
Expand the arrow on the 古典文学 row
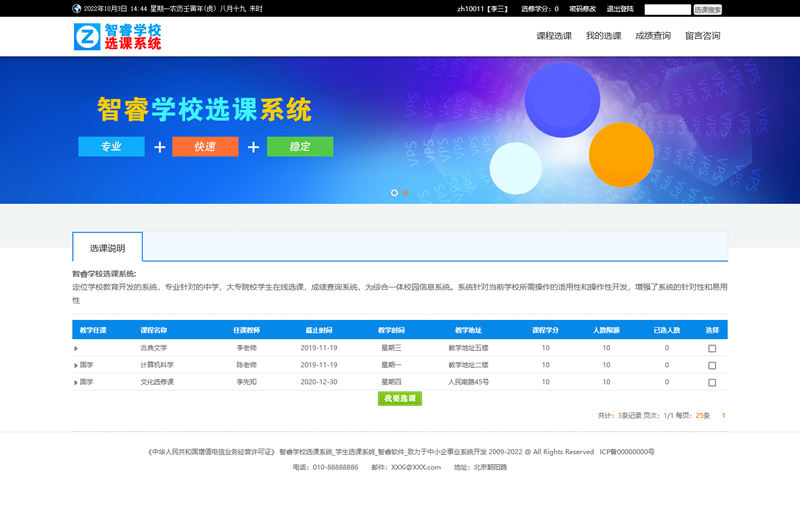pyautogui.click(x=76, y=348)
